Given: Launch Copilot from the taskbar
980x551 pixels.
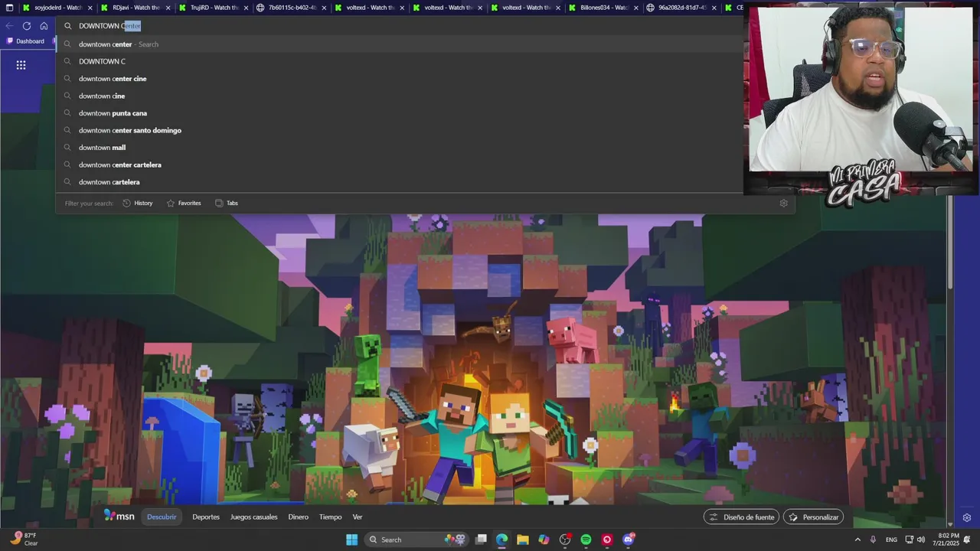Looking at the screenshot, I should [x=544, y=540].
